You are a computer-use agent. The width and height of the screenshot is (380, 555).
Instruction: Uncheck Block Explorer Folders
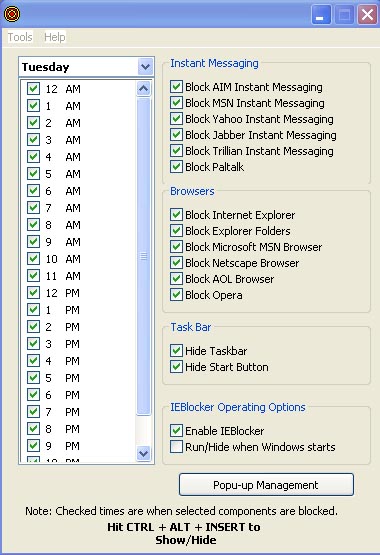(176, 230)
